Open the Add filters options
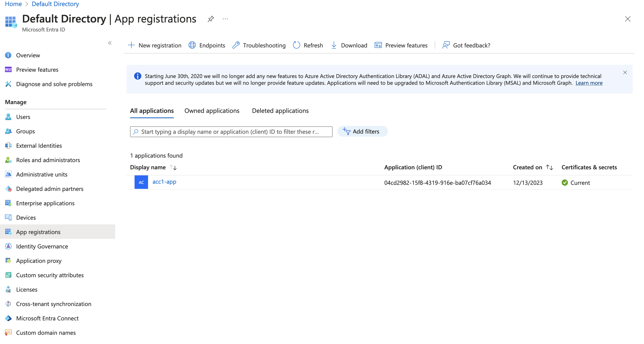This screenshot has height=344, width=644. pyautogui.click(x=363, y=131)
